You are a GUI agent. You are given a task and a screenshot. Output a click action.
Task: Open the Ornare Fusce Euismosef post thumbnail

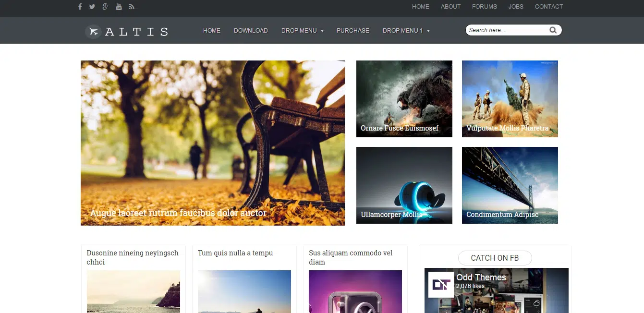[404, 98]
